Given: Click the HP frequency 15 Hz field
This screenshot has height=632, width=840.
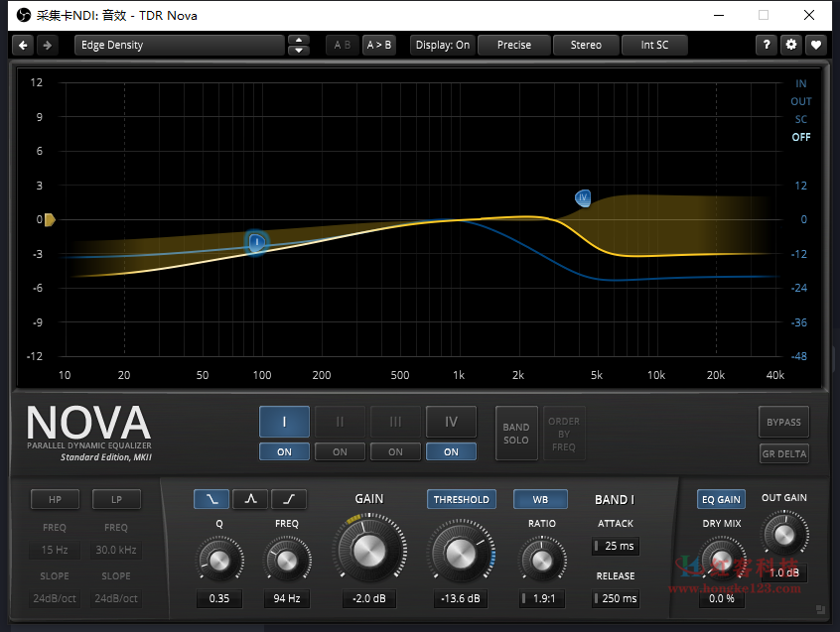Looking at the screenshot, I should [55, 550].
